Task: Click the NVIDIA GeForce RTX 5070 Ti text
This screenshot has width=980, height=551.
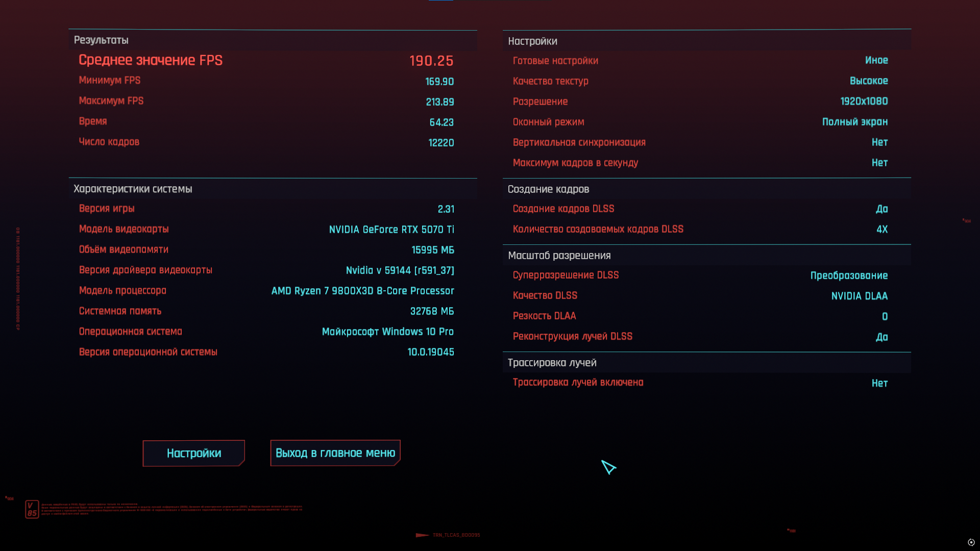Action: point(391,230)
